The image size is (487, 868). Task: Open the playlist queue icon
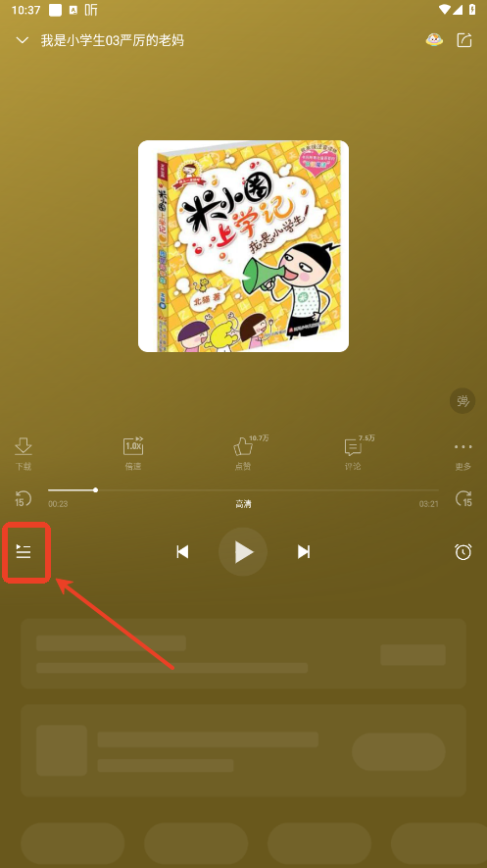[x=24, y=551]
